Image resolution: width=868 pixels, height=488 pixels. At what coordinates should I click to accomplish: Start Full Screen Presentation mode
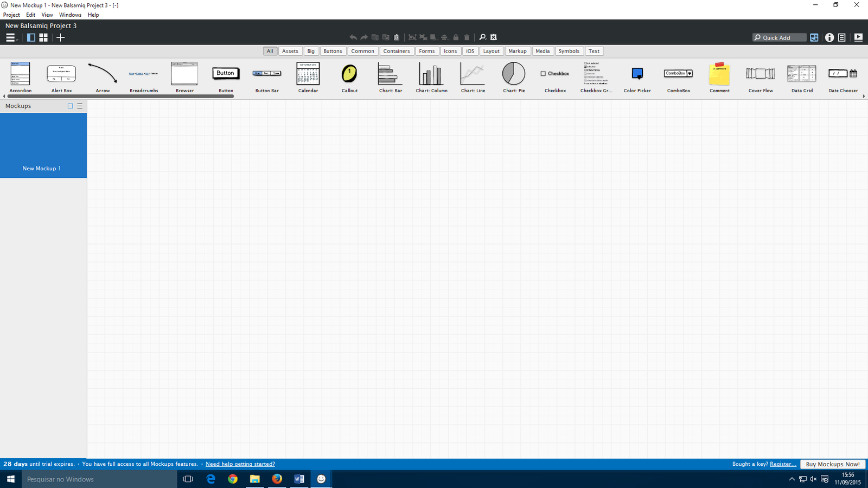tap(858, 37)
